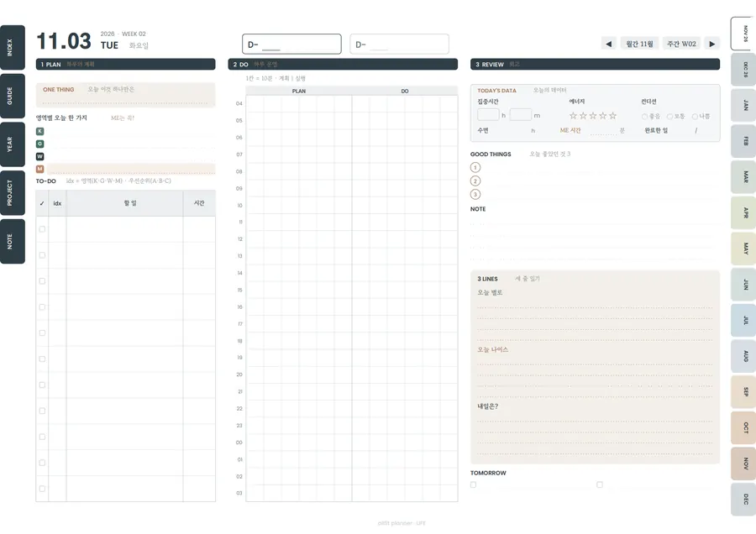Select the K area badge
Image resolution: width=756 pixels, height=534 pixels.
[40, 131]
